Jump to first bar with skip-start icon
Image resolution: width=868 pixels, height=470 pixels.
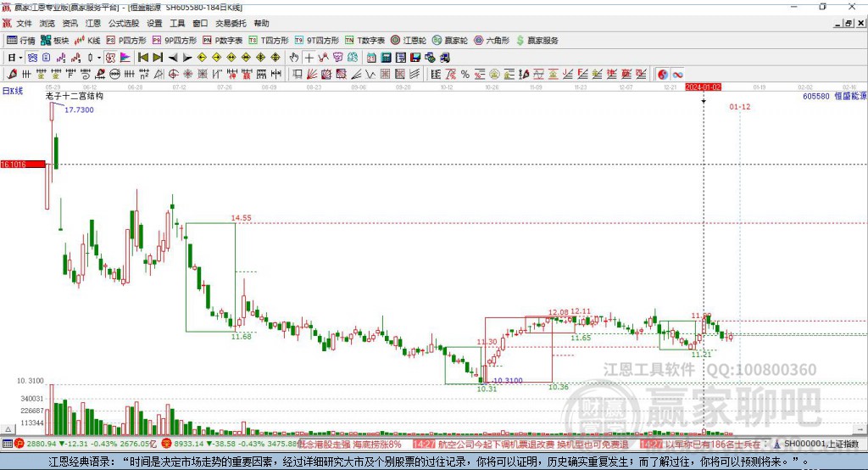[x=142, y=58]
